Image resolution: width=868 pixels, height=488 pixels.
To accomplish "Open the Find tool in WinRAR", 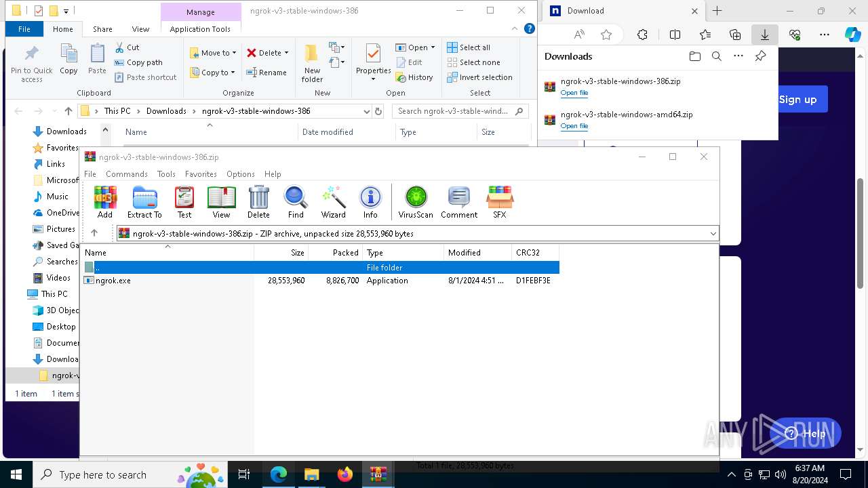I will click(296, 202).
